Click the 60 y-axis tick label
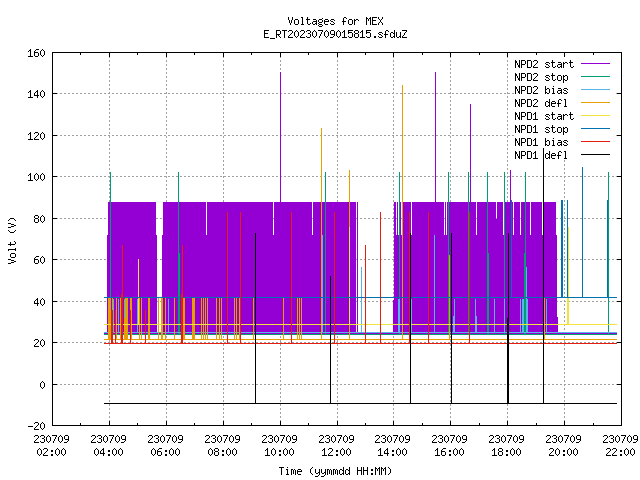Screen dimensions: 640x480 (x=39, y=260)
